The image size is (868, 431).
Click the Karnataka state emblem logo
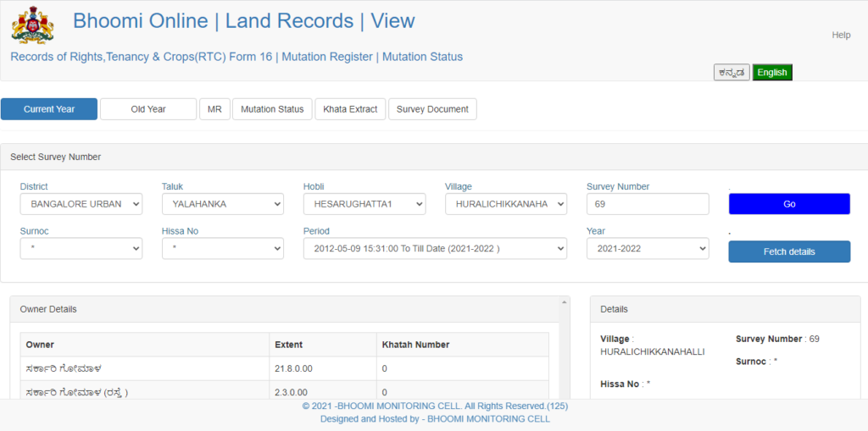point(32,24)
